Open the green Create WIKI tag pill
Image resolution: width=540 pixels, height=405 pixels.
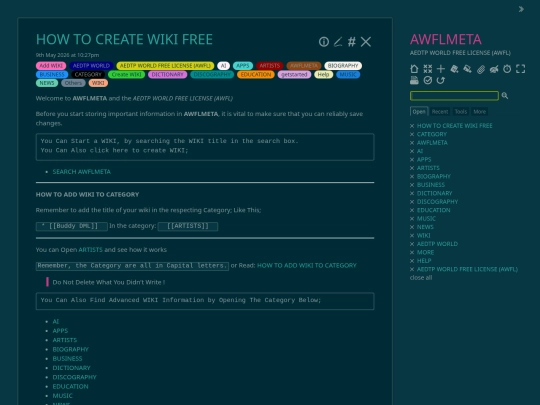126,74
